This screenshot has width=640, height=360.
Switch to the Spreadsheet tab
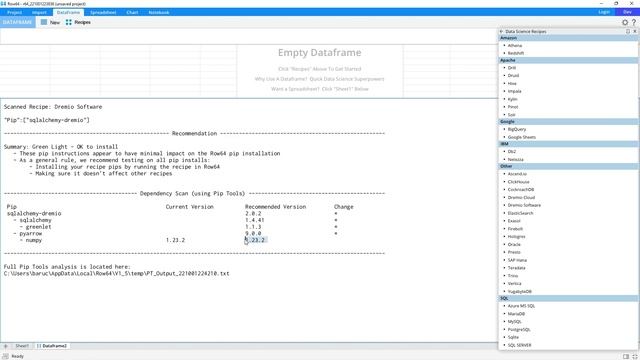point(103,12)
